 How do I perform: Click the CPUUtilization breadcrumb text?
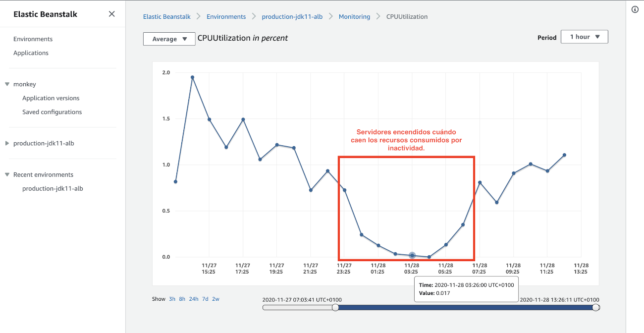(x=407, y=17)
